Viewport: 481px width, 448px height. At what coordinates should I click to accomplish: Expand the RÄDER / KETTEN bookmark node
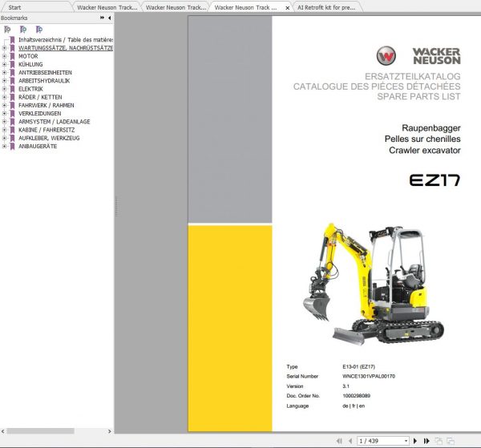point(4,97)
